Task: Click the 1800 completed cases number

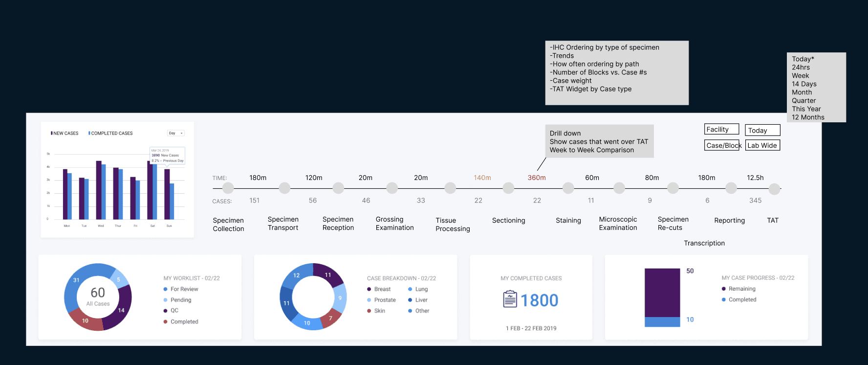Action: tap(540, 300)
